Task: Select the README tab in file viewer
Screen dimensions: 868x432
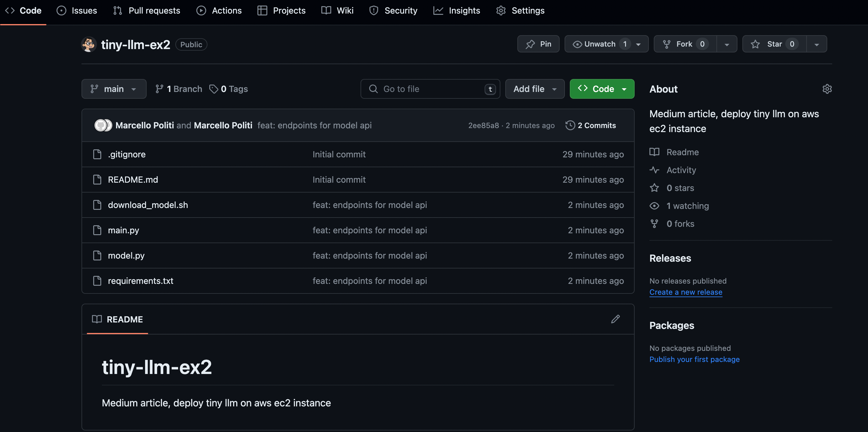Action: pos(117,319)
